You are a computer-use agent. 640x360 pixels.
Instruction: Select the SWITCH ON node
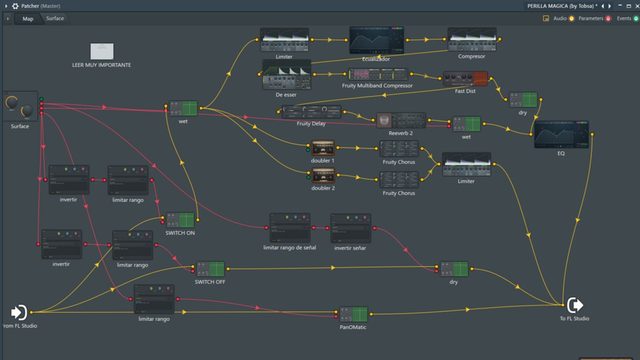click(x=180, y=220)
